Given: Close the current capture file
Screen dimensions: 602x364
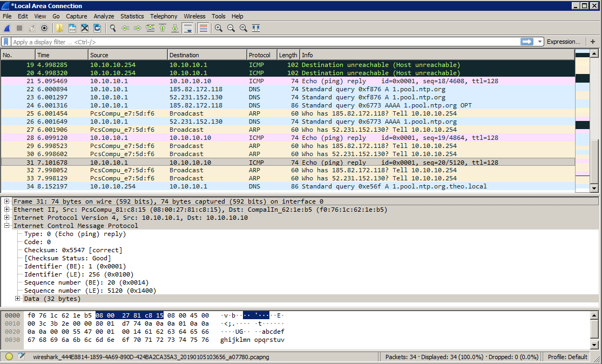Looking at the screenshot, I should [x=84, y=28].
